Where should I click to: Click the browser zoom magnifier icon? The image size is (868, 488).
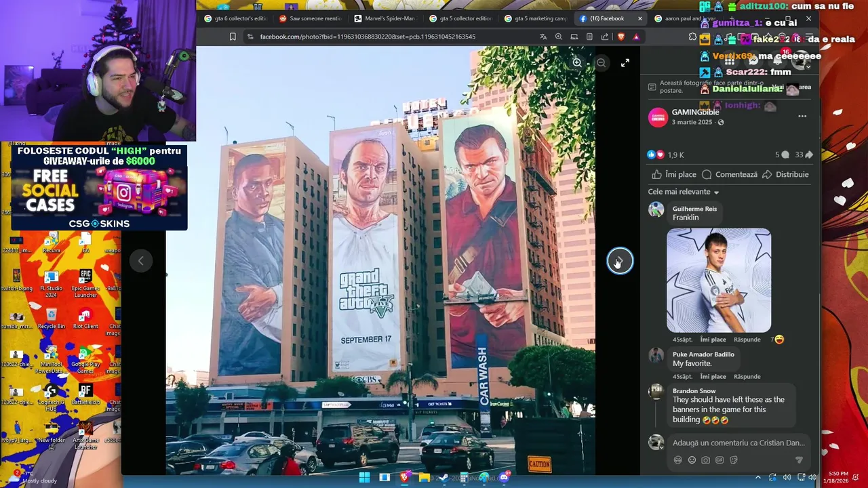point(559,37)
